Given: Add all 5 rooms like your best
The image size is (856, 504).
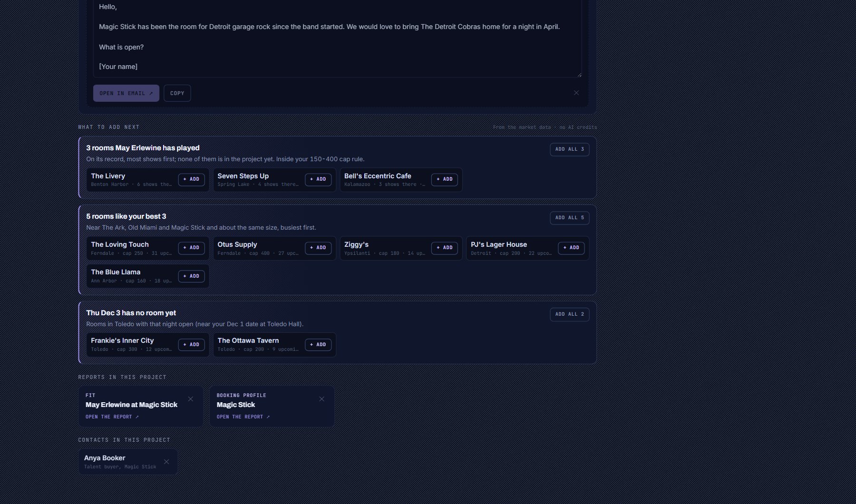Looking at the screenshot, I should [569, 218].
